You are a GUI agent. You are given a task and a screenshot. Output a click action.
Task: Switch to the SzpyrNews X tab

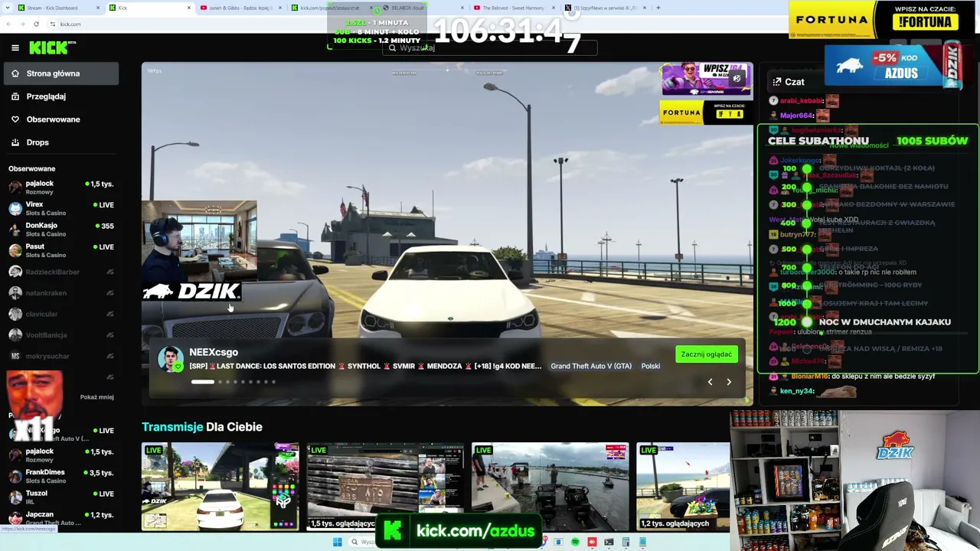click(606, 8)
